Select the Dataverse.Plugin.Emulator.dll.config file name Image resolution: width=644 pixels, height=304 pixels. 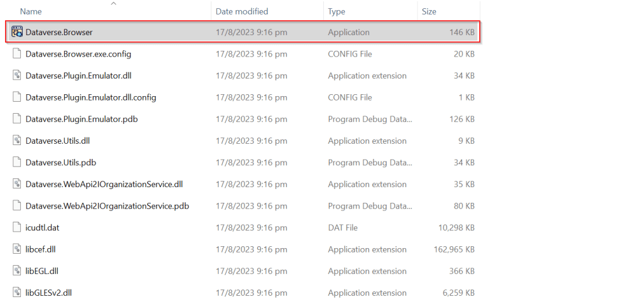click(x=91, y=97)
